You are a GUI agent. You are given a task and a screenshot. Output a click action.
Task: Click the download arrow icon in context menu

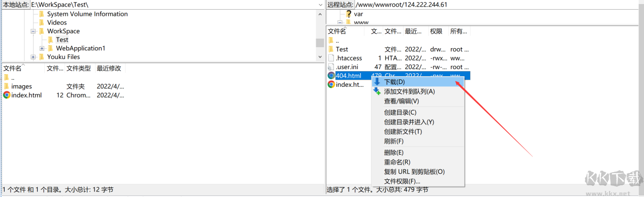[x=377, y=81]
